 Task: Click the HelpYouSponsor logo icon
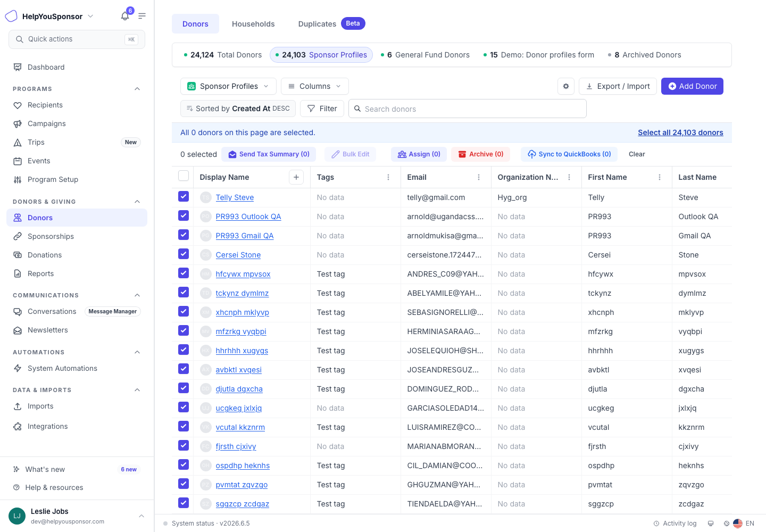[x=11, y=16]
